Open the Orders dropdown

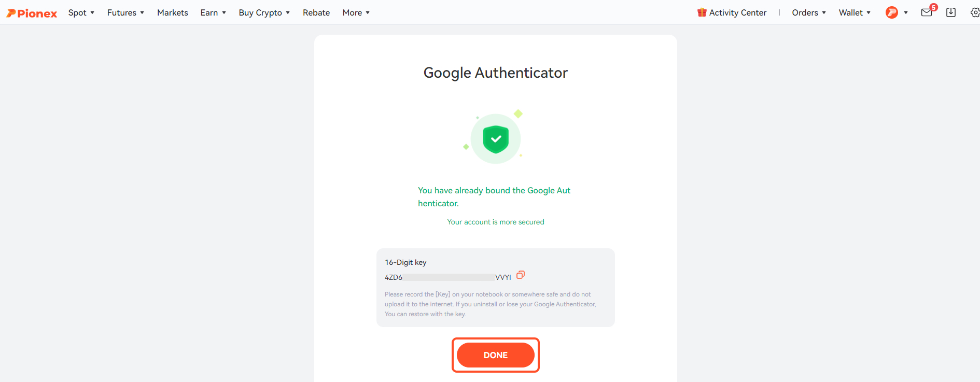pos(809,12)
